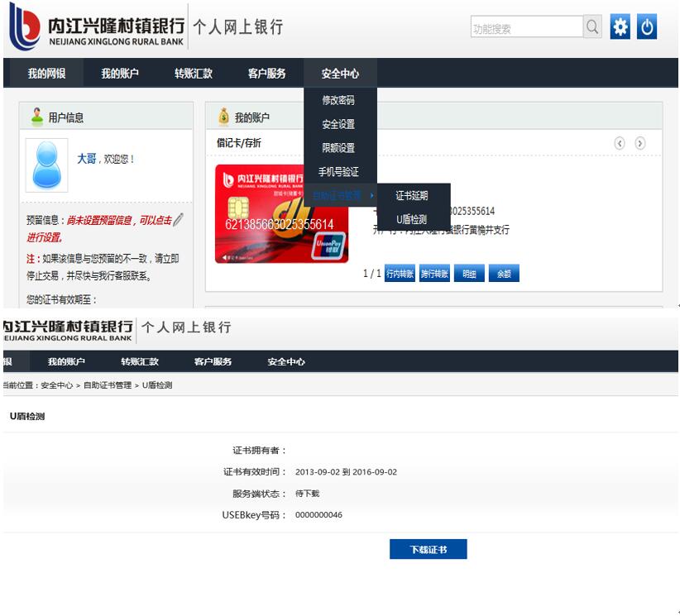
Task: Select 证书延期 in the submenu
Action: (411, 195)
